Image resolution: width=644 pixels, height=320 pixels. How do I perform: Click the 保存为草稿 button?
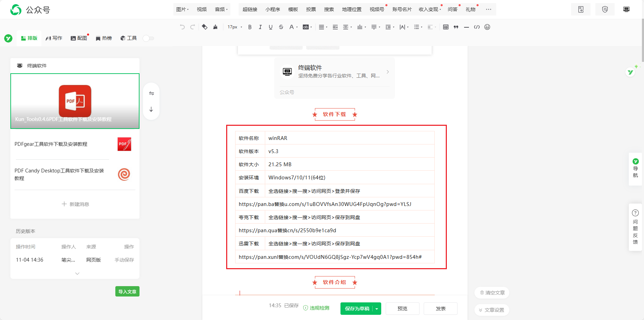pyautogui.click(x=357, y=309)
